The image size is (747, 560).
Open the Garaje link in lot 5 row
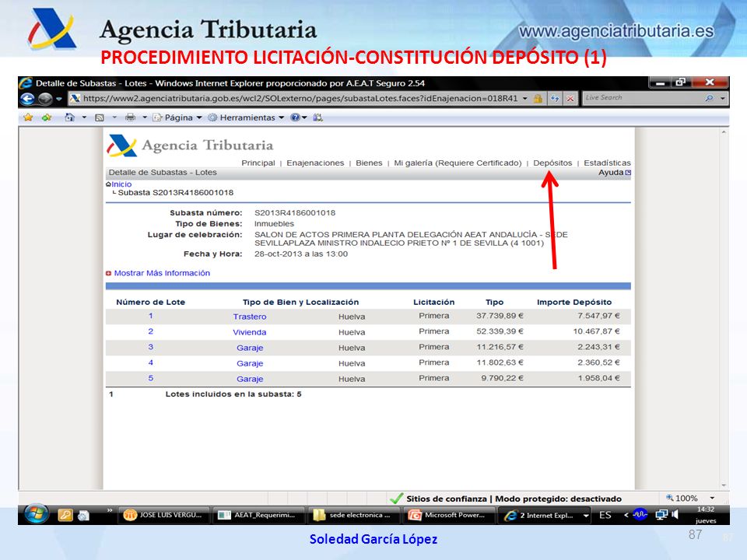pos(250,379)
